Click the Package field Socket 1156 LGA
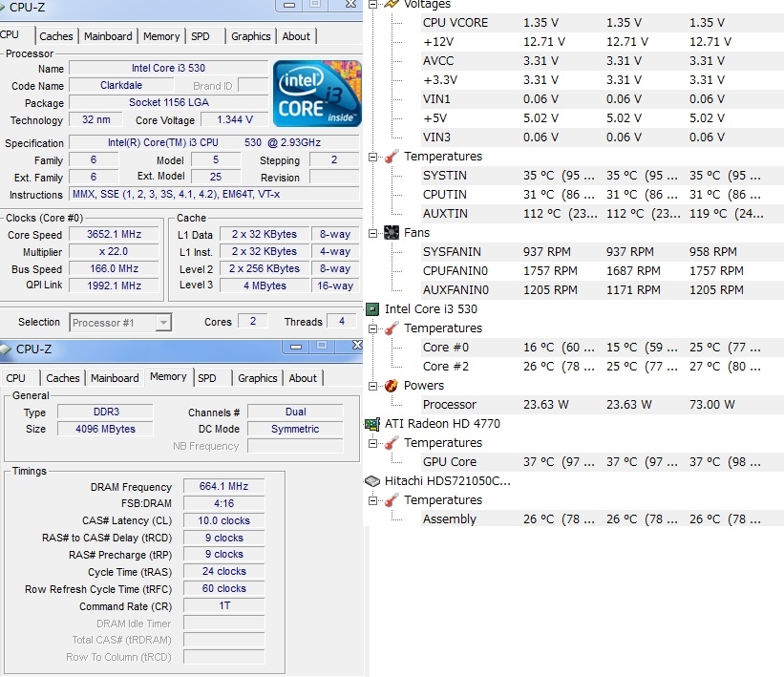 pos(169,102)
